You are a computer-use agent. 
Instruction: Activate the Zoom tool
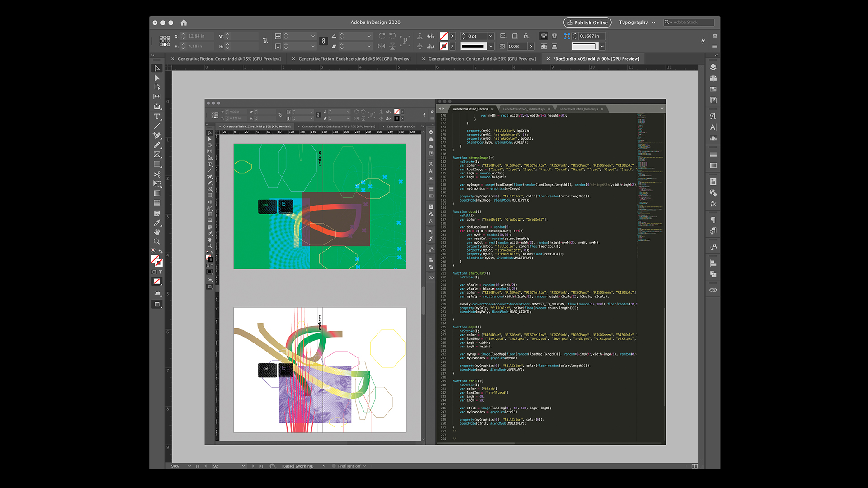(157, 242)
